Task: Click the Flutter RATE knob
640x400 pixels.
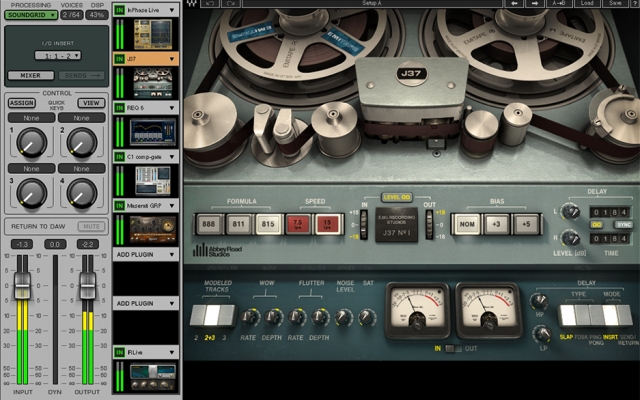Action: pos(297,317)
